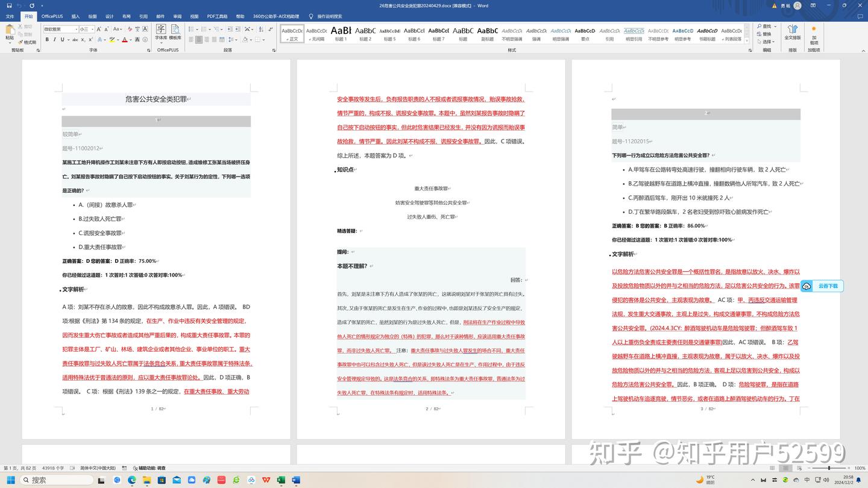Click the Increase Indent icon
The image size is (868, 488).
(237, 29)
